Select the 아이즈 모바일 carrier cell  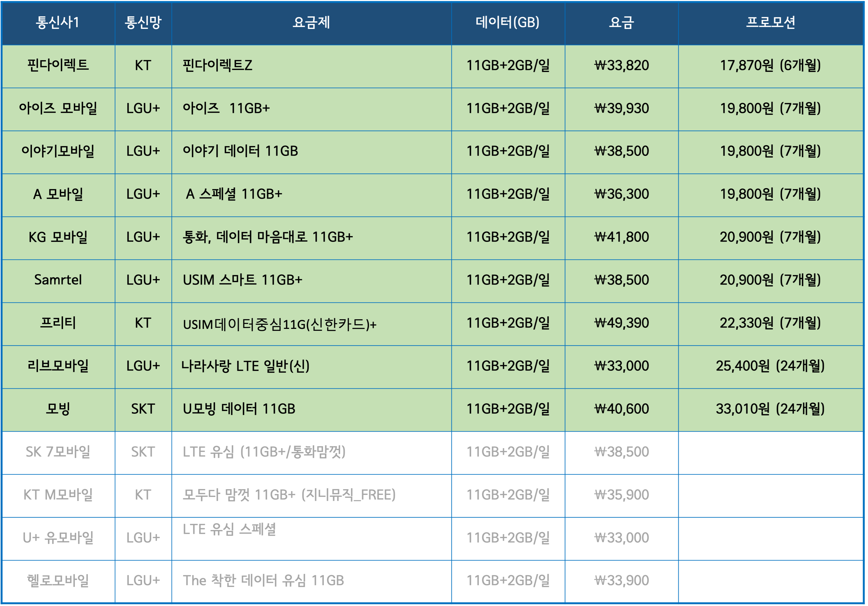tap(58, 109)
